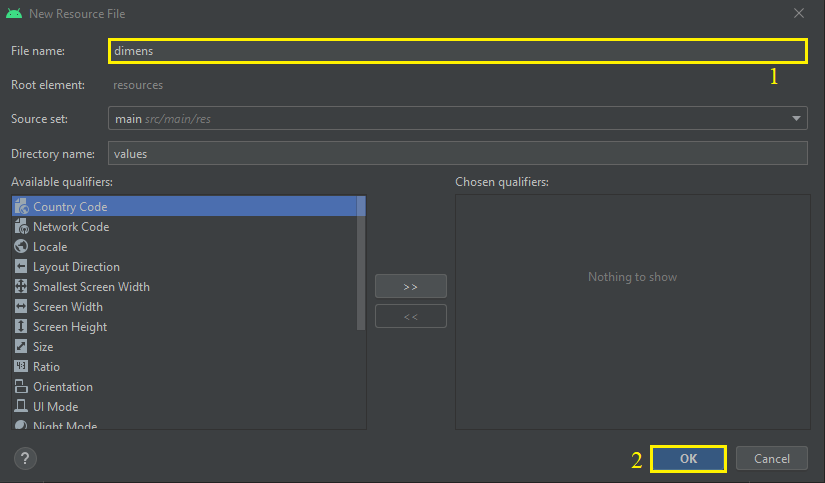The image size is (825, 483).
Task: Click the Layout Direction arrow icon
Action: pyautogui.click(x=21, y=266)
